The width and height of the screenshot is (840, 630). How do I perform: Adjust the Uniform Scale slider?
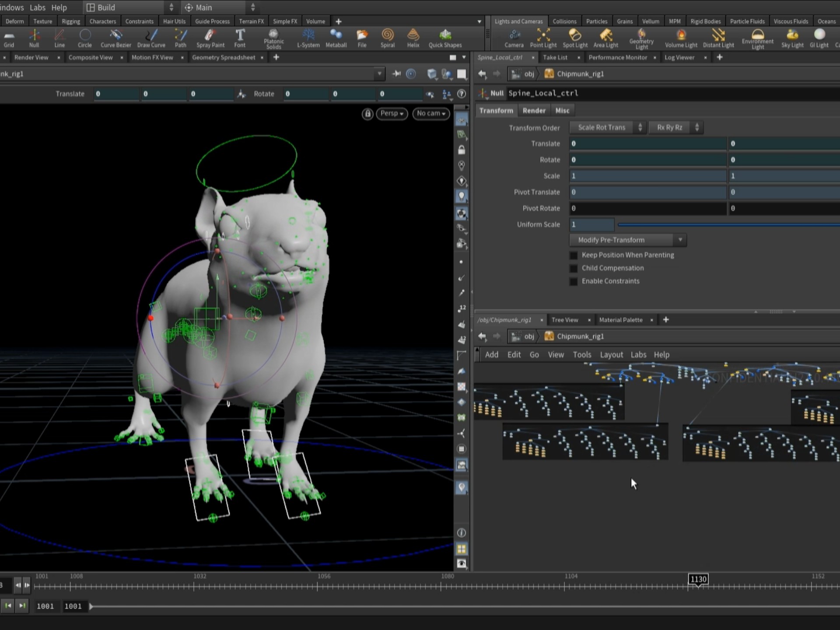[728, 225]
